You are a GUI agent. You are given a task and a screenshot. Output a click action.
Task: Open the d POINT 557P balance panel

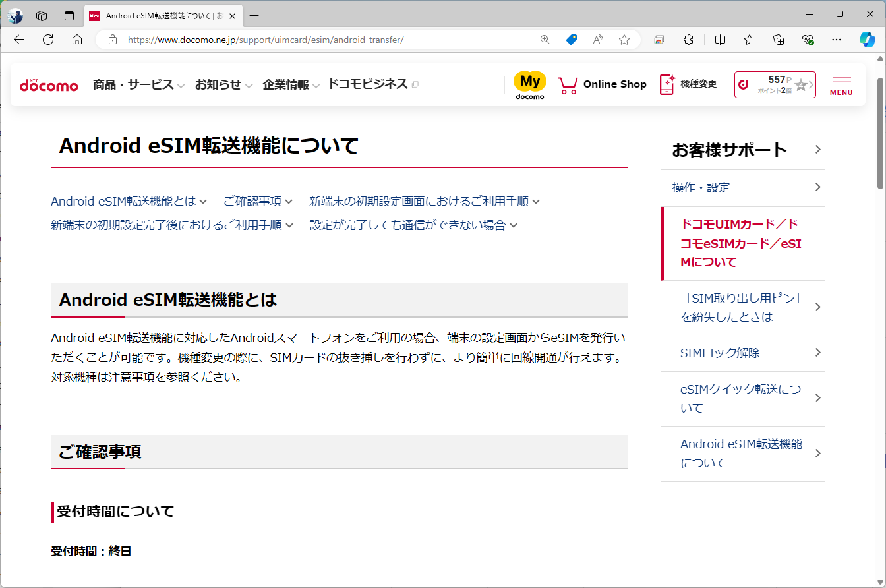click(775, 84)
